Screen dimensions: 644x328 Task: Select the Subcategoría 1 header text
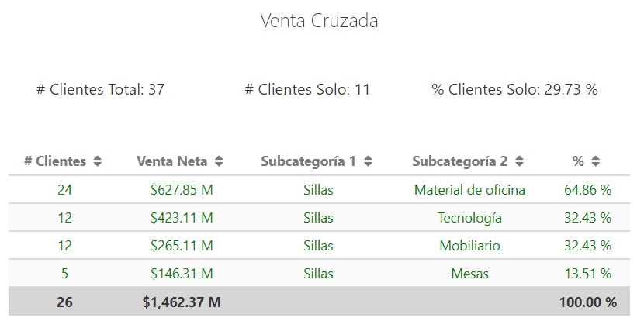309,161
